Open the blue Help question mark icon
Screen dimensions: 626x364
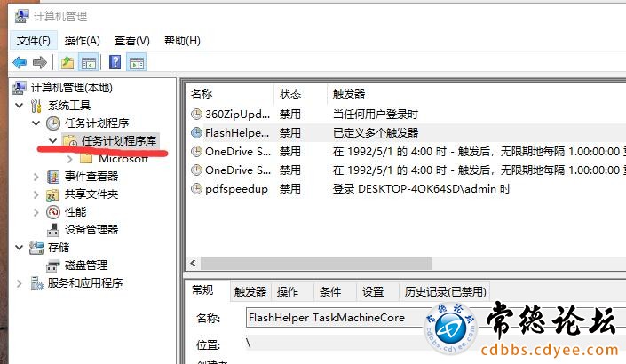115,62
